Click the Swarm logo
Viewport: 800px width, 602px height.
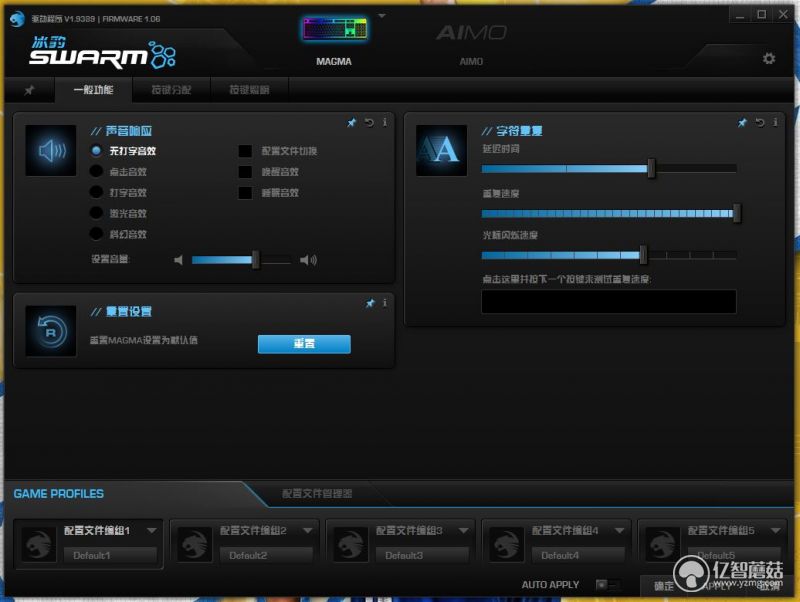point(103,53)
